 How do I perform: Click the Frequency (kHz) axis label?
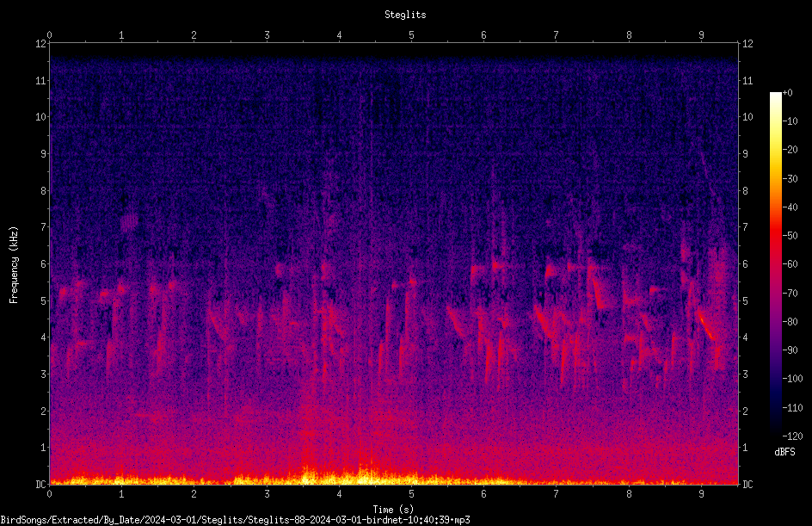coord(14,265)
